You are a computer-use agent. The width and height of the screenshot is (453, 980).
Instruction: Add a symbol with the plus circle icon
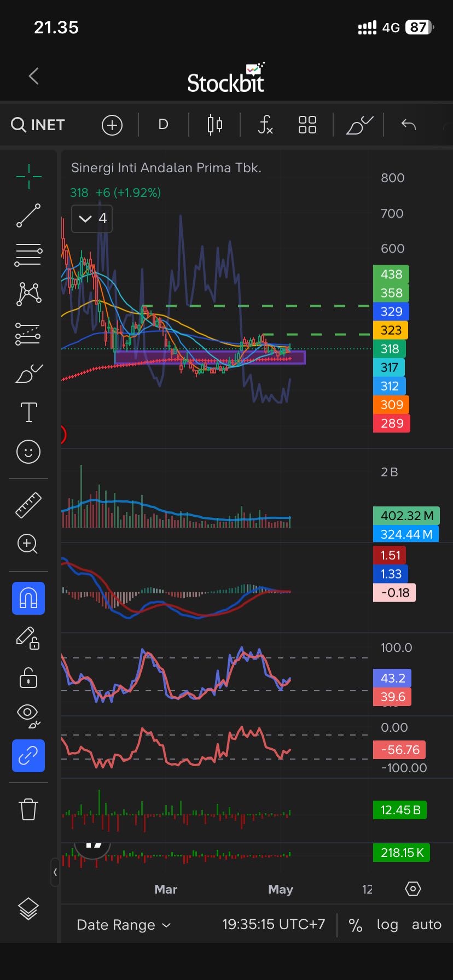tap(112, 125)
